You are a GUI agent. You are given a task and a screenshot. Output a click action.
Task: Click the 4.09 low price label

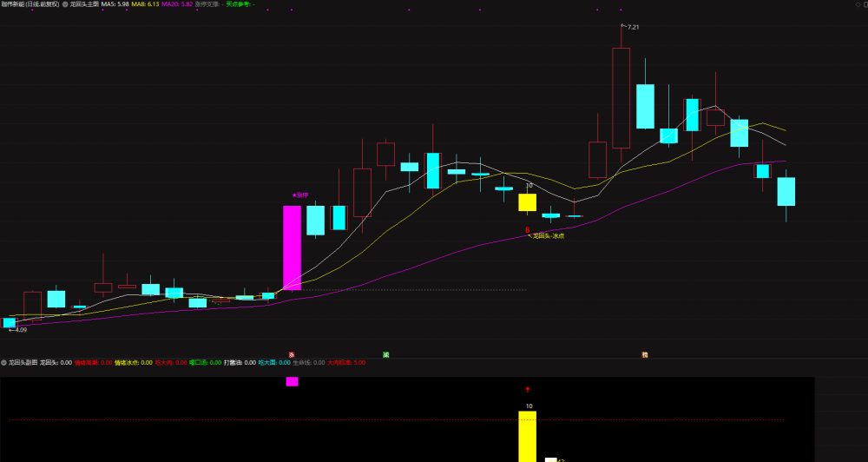(x=21, y=330)
